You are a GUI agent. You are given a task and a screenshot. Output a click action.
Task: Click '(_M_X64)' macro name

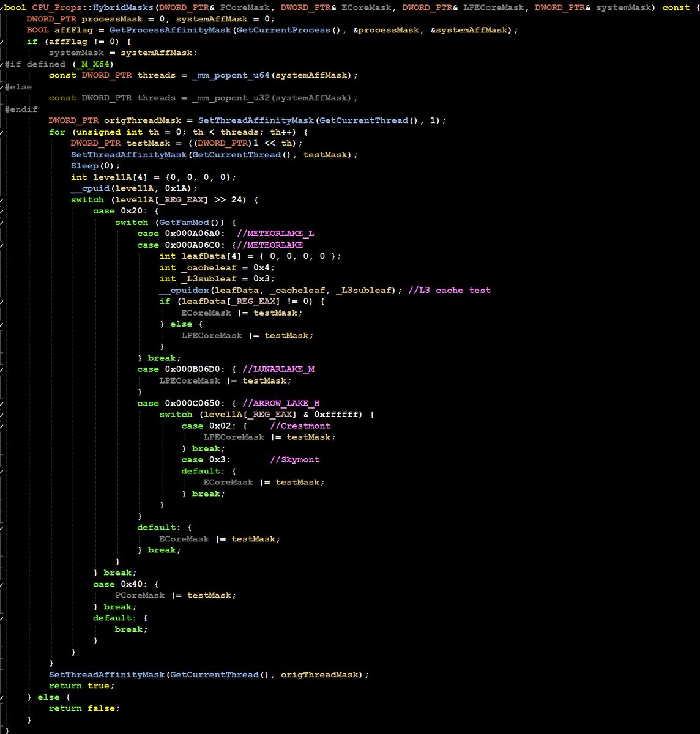(92, 64)
